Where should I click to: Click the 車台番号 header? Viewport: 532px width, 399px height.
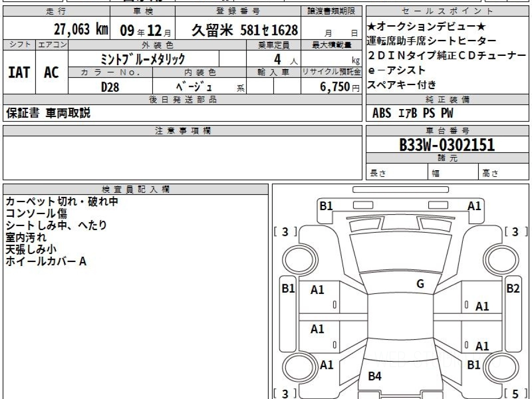point(447,131)
